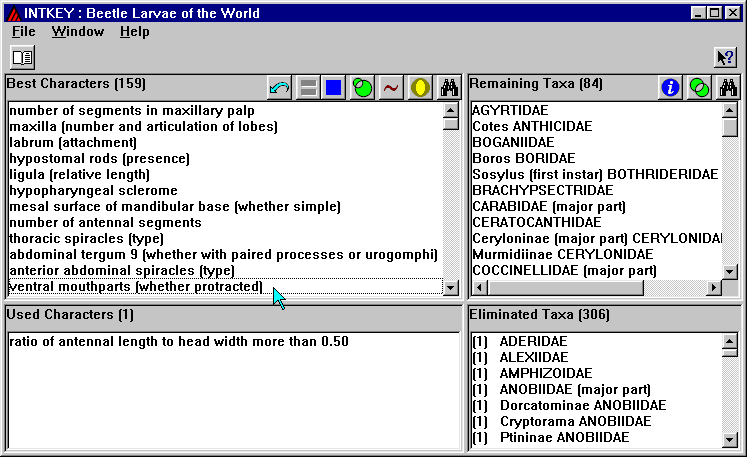Click the green circles differences icon in Best Characters

tap(363, 88)
